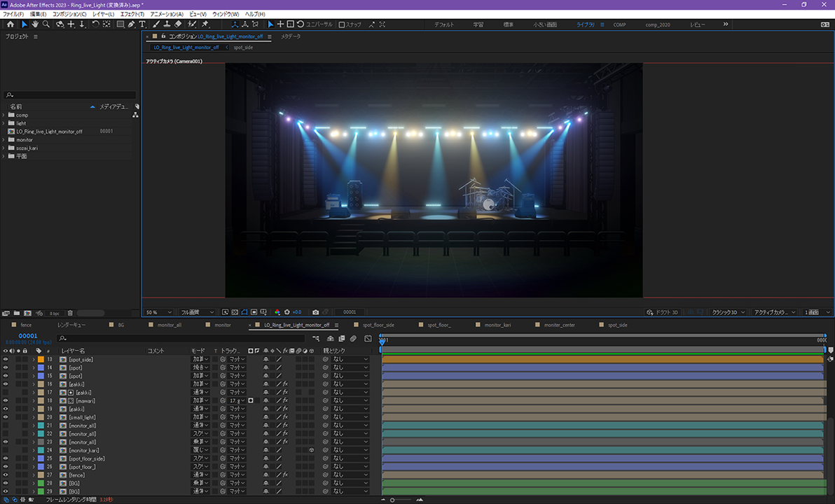
Task: Select the Type text tool
Action: (142, 24)
